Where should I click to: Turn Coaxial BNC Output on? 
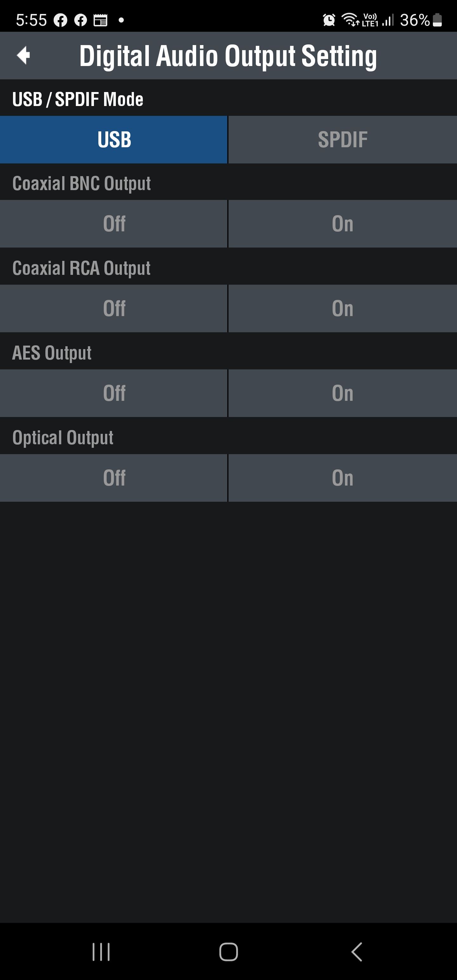(342, 224)
